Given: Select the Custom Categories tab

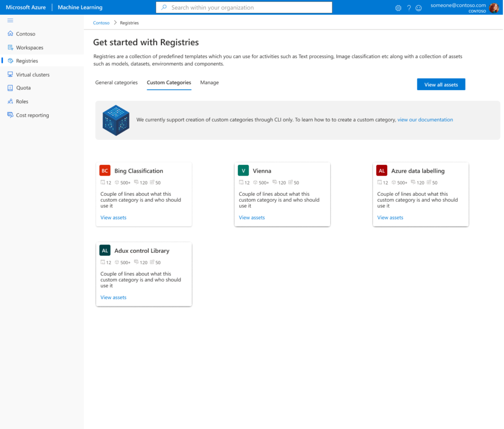Looking at the screenshot, I should 169,83.
